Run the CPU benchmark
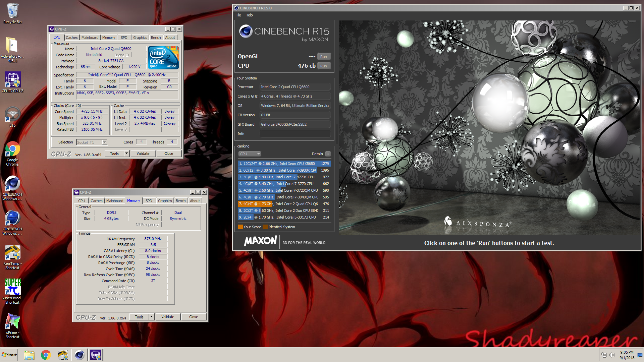Image resolution: width=644 pixels, height=362 pixels. (323, 66)
